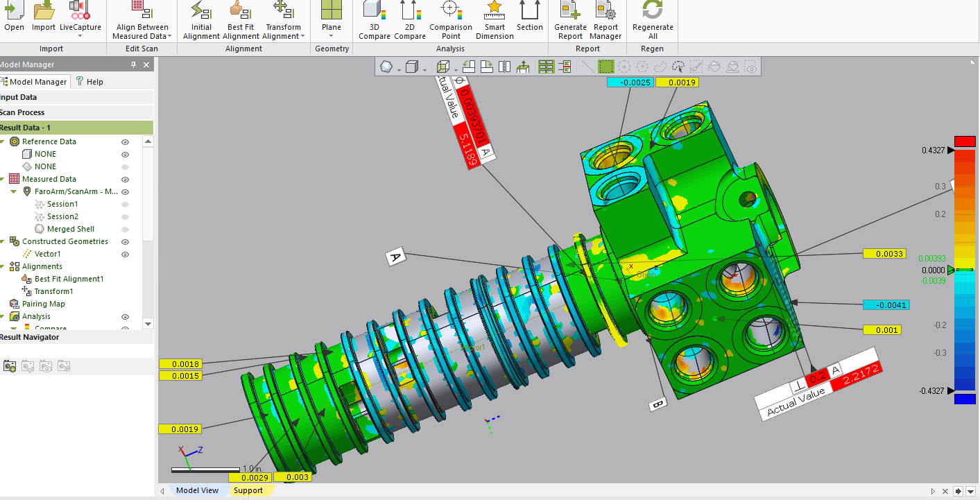Launch the 2D Compare analysis

pyautogui.click(x=410, y=20)
